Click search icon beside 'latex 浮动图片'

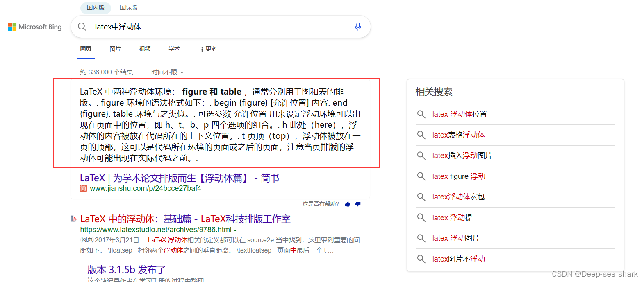(x=421, y=238)
